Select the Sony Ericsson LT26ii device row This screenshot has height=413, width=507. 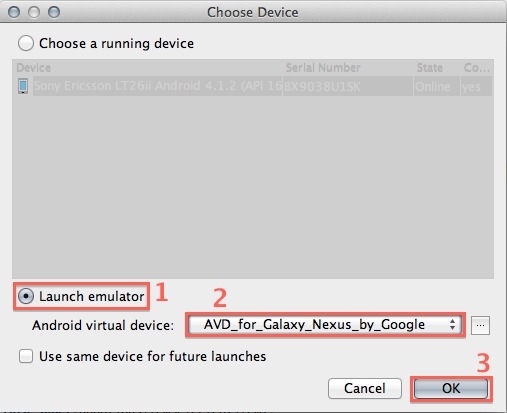(x=253, y=86)
